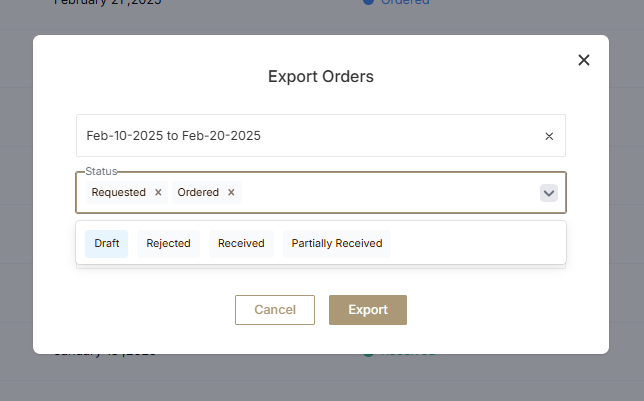The image size is (644, 401).
Task: Remove the Requested status chip
Action: tap(158, 192)
